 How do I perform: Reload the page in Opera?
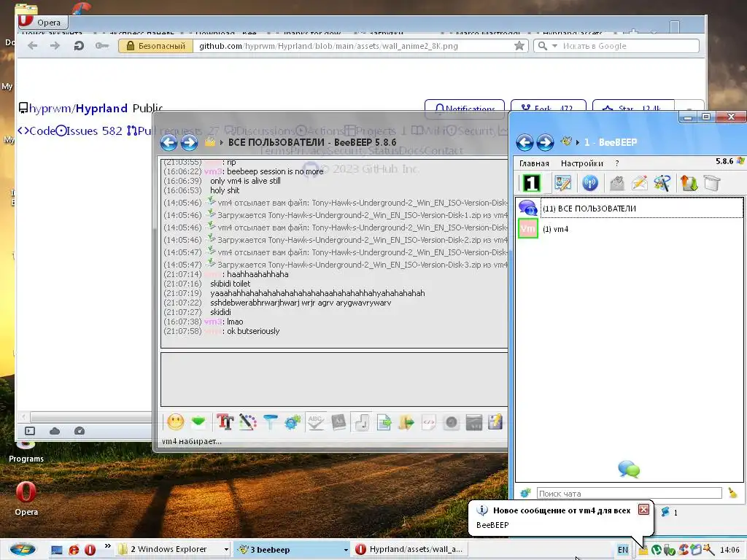click(79, 46)
